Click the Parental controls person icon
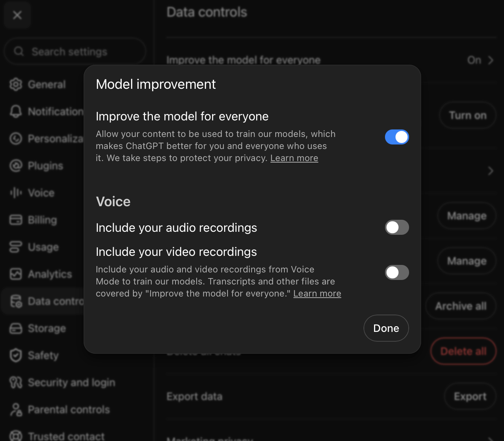Viewport: 504px width, 441px height. pos(16,409)
